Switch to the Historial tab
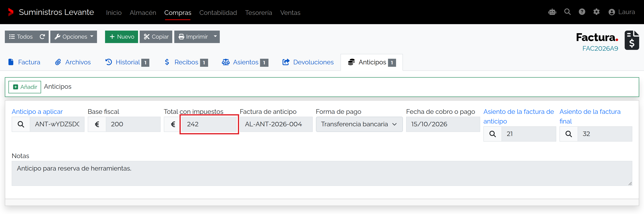 click(x=127, y=62)
